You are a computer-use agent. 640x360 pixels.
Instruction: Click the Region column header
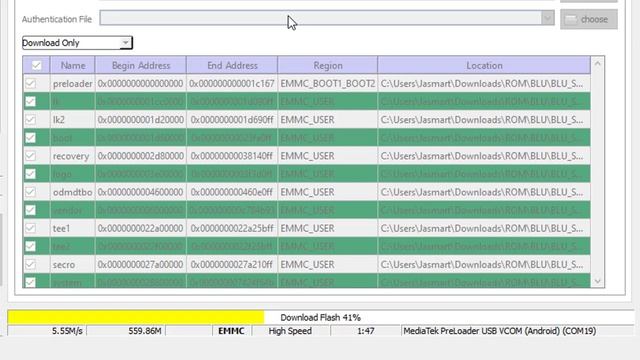point(328,65)
